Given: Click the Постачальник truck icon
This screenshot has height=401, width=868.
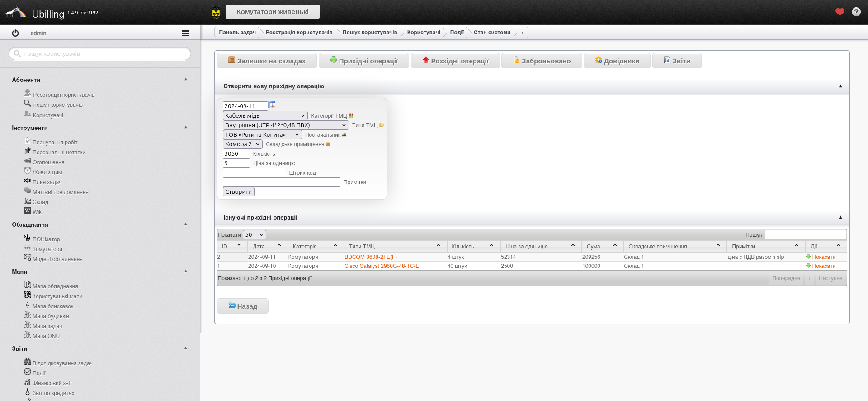Looking at the screenshot, I should [344, 135].
